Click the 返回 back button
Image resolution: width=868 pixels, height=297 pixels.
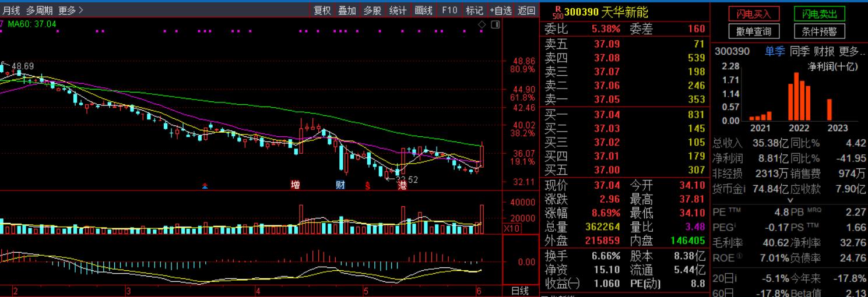(526, 10)
